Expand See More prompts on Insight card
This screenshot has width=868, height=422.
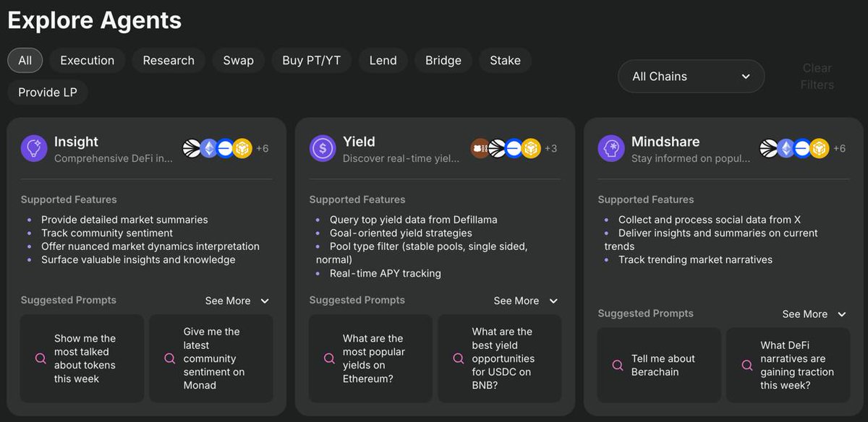[237, 301]
